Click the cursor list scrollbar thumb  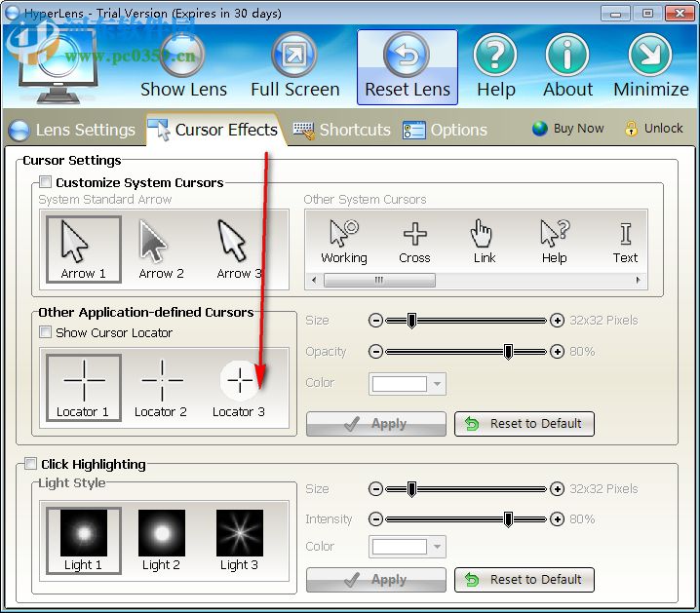click(379, 280)
